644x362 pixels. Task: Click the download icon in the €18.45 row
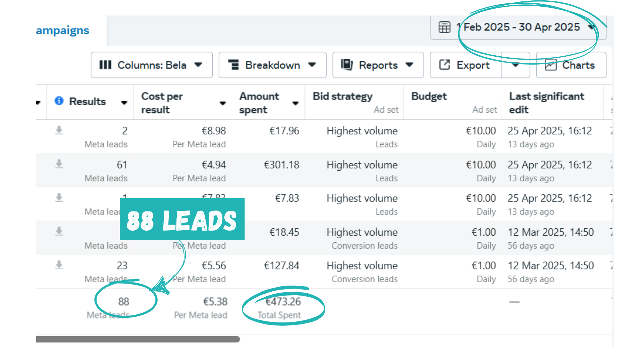click(x=59, y=231)
